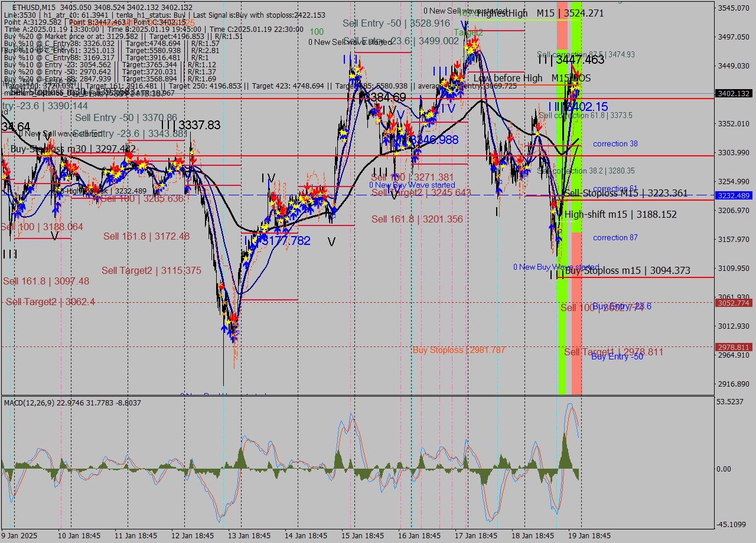Click the blue 3232.489 price tag
Image resolution: width=756 pixels, height=543 pixels.
[733, 195]
